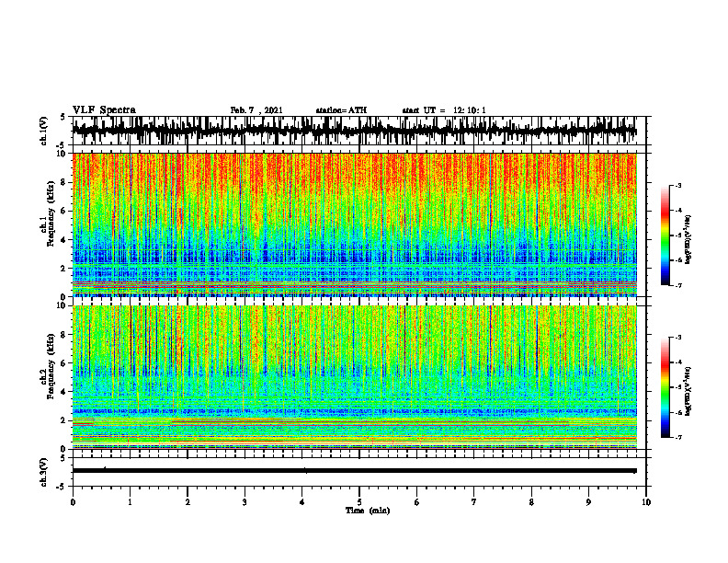Viewport: 728px width, 563px height.
Task: Click the "ch.3(V)" axis label of the bottom strip
Action: pyautogui.click(x=44, y=472)
